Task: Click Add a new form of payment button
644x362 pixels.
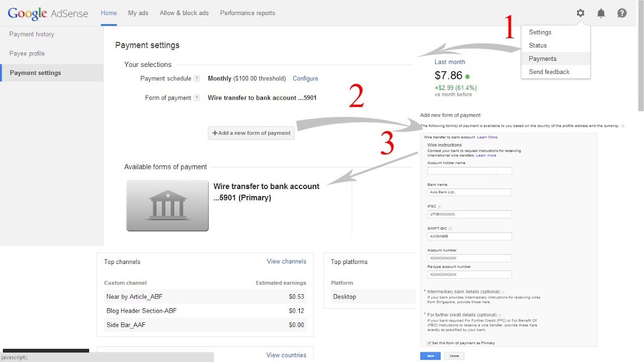Action: point(251,133)
